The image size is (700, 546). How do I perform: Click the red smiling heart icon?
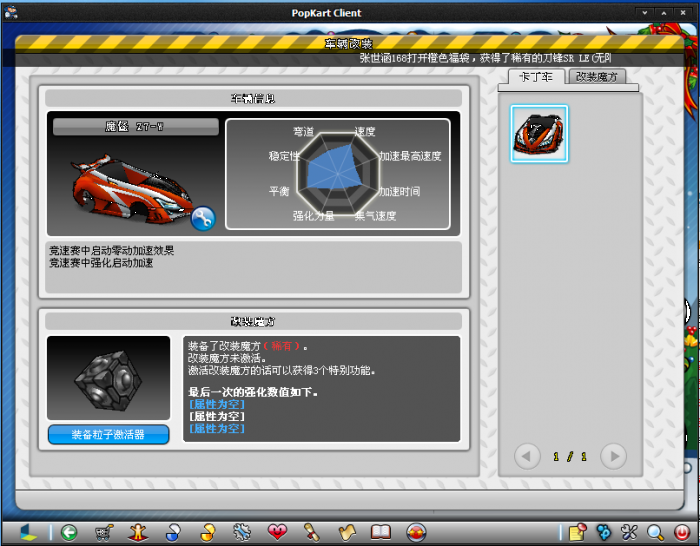point(277,532)
